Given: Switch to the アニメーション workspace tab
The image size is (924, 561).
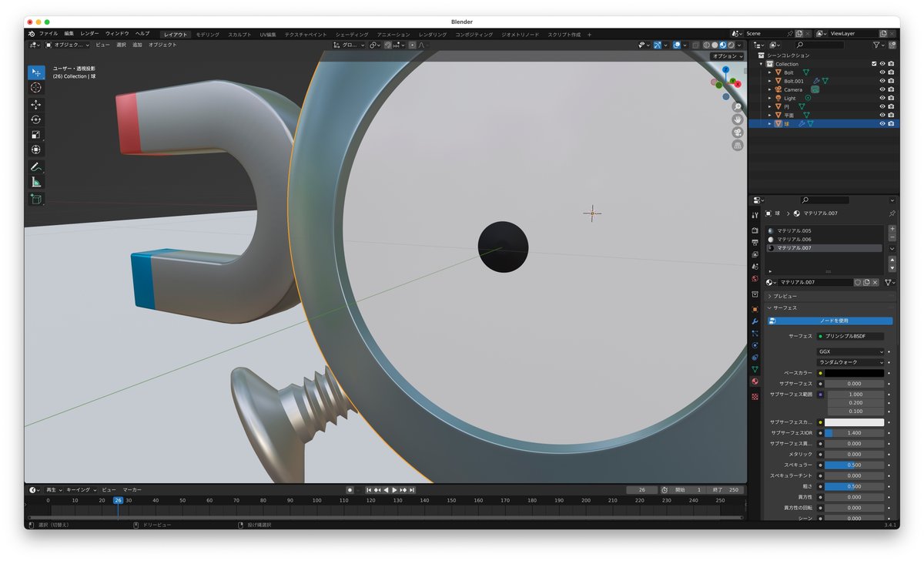Looking at the screenshot, I should 393,35.
